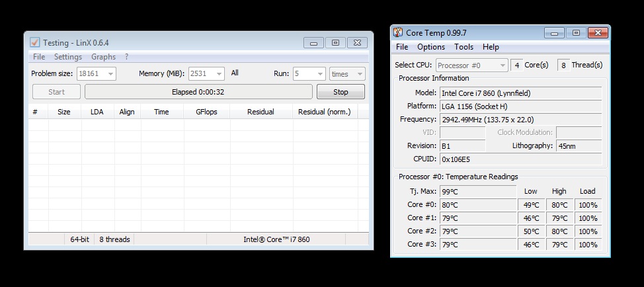The image size is (644, 287).
Task: Minimize the LinX window
Action: (x=314, y=43)
